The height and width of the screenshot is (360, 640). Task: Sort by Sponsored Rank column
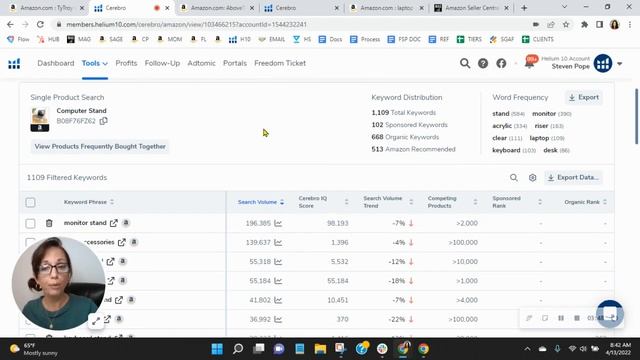coord(540,202)
